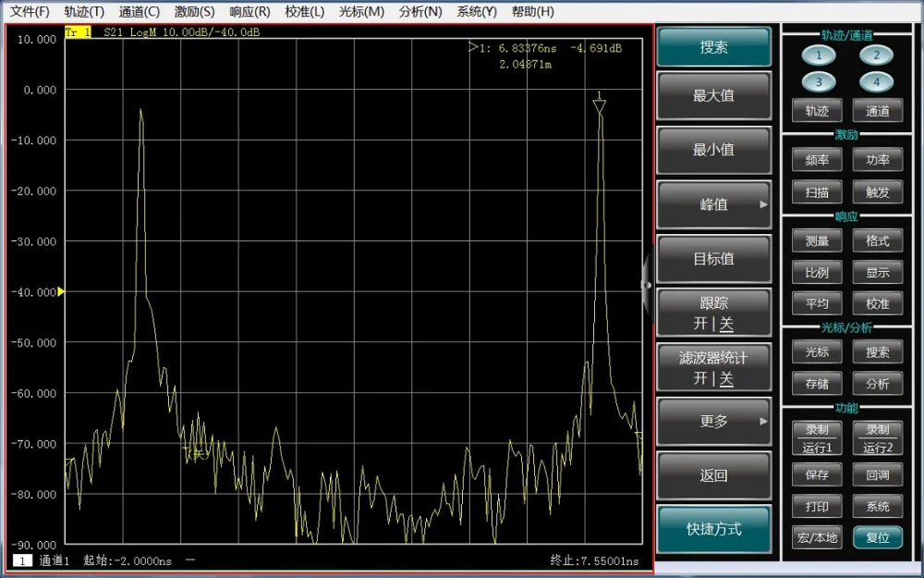This screenshot has height=578, width=924.
Task: Toggle the 宏/本地 macro/local button
Action: tap(817, 537)
